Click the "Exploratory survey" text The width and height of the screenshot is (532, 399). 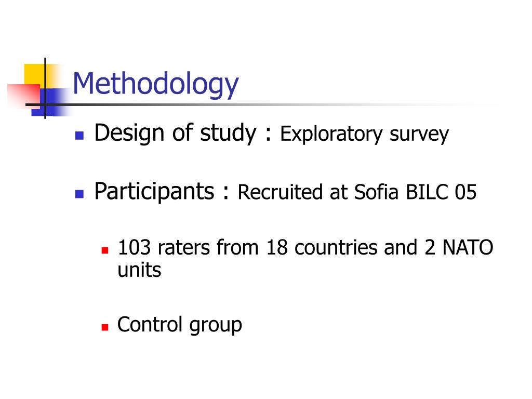click(x=364, y=134)
